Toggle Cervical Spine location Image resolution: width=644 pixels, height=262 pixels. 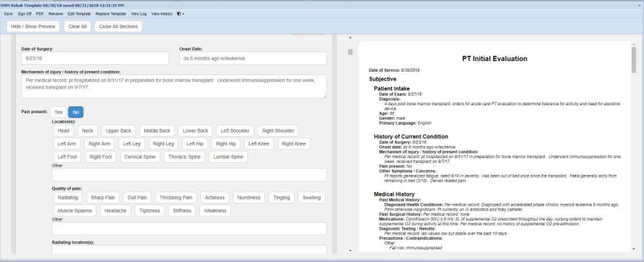[140, 157]
